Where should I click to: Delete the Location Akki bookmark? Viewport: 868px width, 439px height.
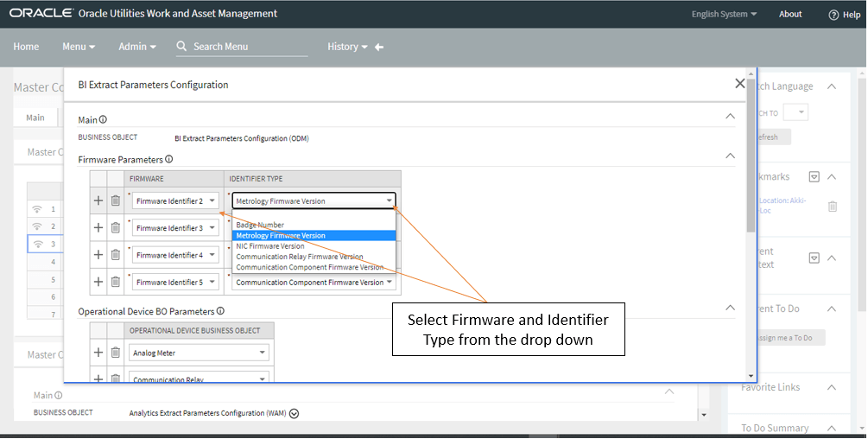[832, 206]
